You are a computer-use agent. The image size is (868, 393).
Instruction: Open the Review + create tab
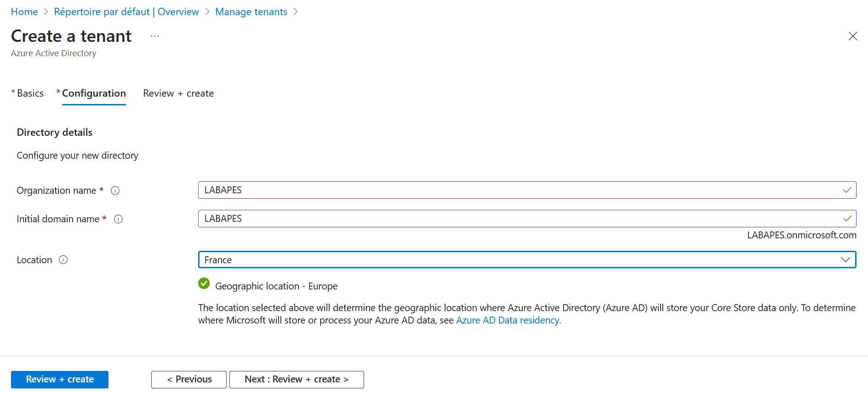point(178,93)
